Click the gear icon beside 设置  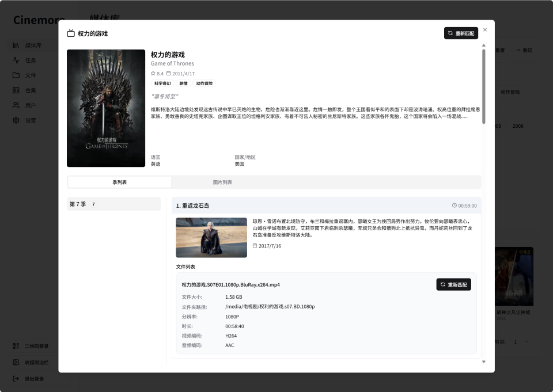click(x=16, y=120)
